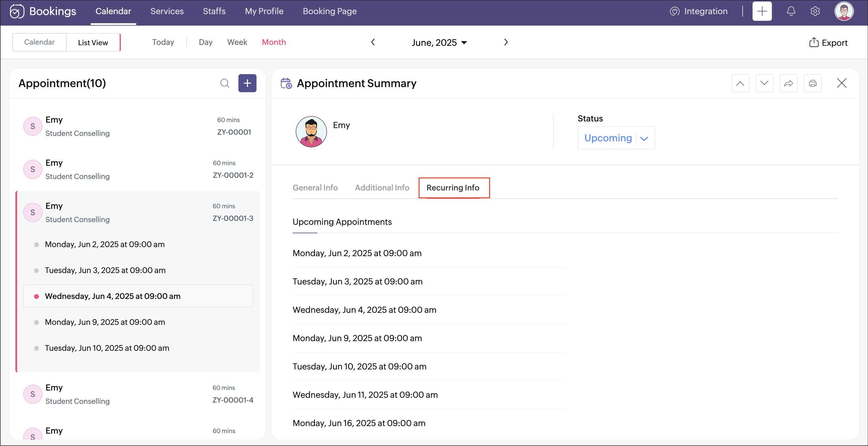This screenshot has height=446, width=868.
Task: Collapse appointment ZY-00001-3
Action: (x=137, y=212)
